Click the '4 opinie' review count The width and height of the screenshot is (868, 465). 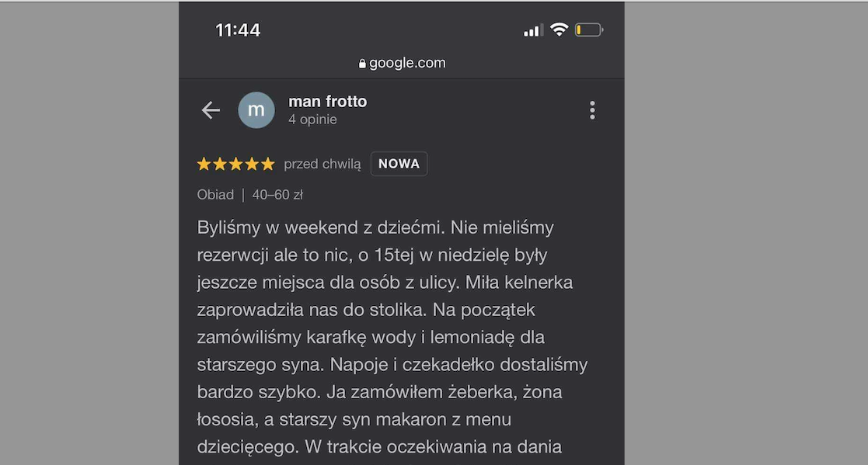[x=312, y=120]
